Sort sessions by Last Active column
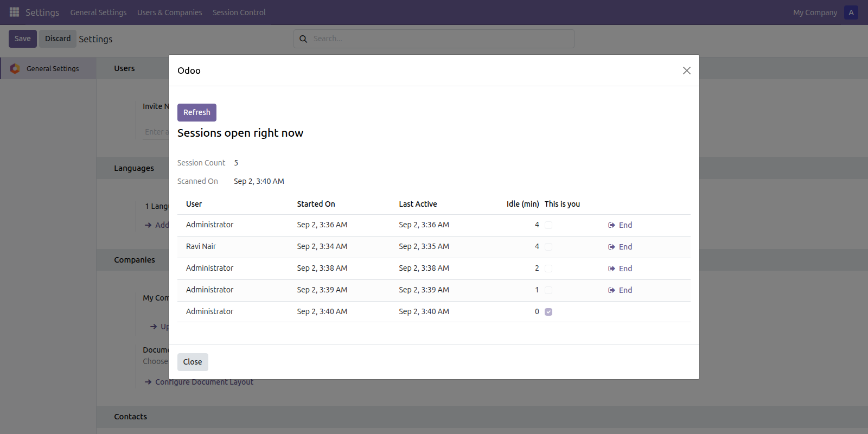Image resolution: width=868 pixels, height=434 pixels. 418,204
